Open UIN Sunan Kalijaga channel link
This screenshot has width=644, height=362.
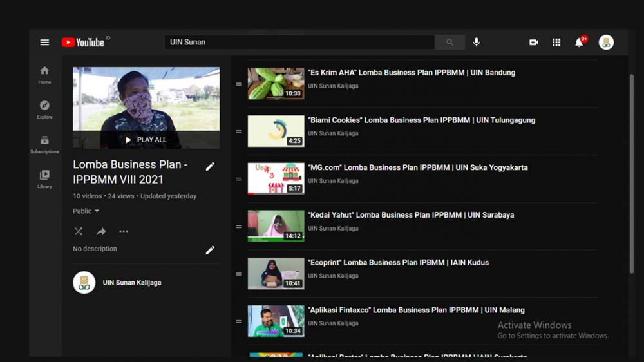tap(132, 283)
